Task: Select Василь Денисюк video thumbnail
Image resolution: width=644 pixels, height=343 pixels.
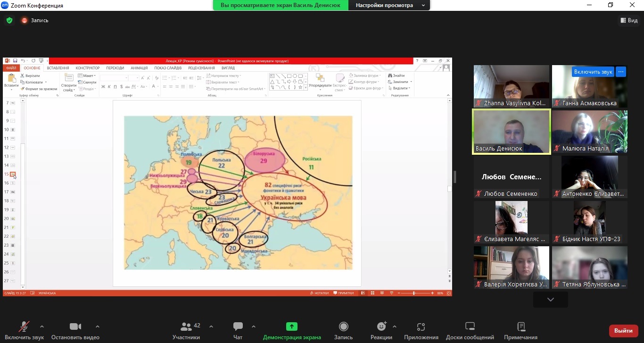Action: (512, 132)
